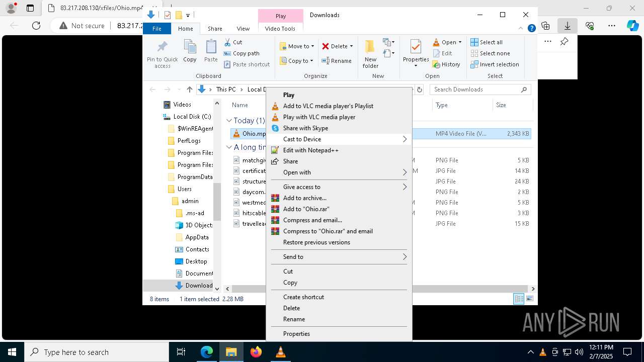Click the Paste ribbon icon
This screenshot has width=644, height=362.
211,47
